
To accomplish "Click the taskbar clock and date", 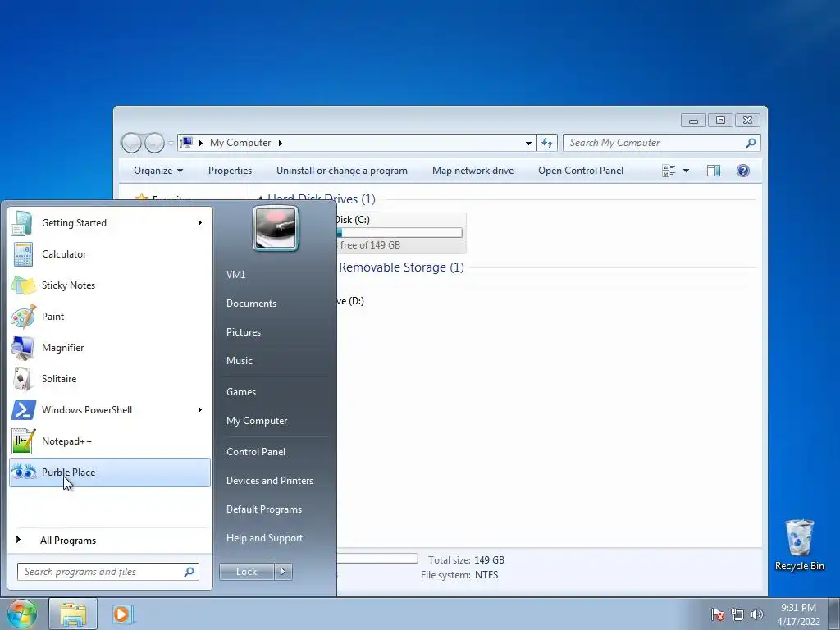I will [x=798, y=614].
